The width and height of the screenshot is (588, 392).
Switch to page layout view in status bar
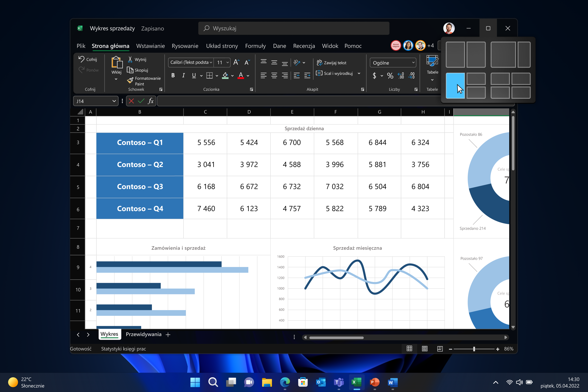click(x=425, y=348)
